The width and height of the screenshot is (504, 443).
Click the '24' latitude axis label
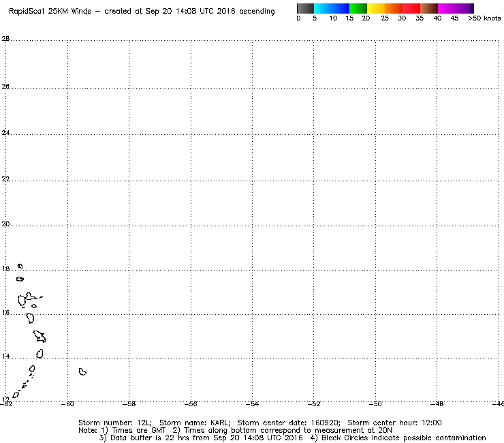[5, 132]
